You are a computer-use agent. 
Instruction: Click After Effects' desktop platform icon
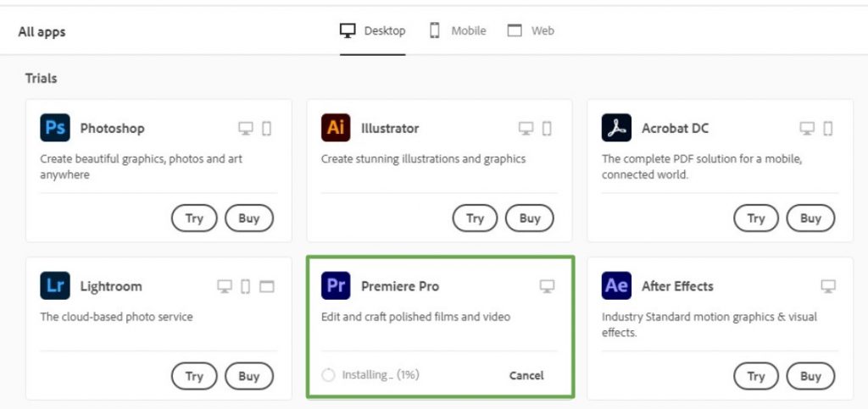(x=828, y=286)
